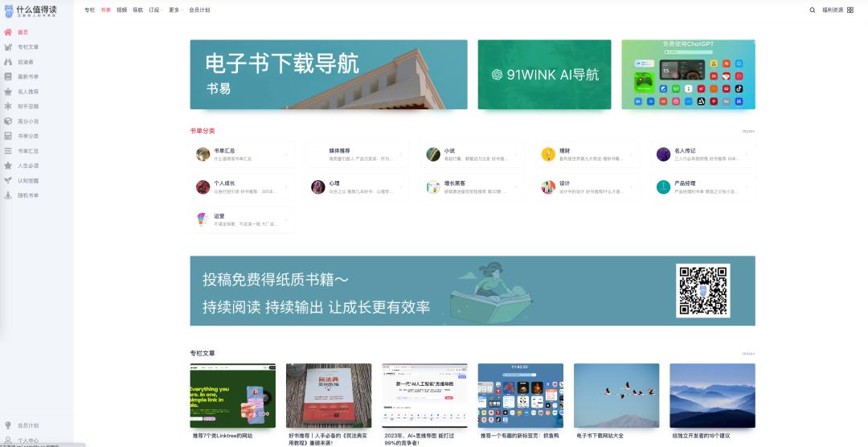This screenshot has width=868, height=447.
Task: Open the 视频 top nav item
Action: [x=122, y=10]
